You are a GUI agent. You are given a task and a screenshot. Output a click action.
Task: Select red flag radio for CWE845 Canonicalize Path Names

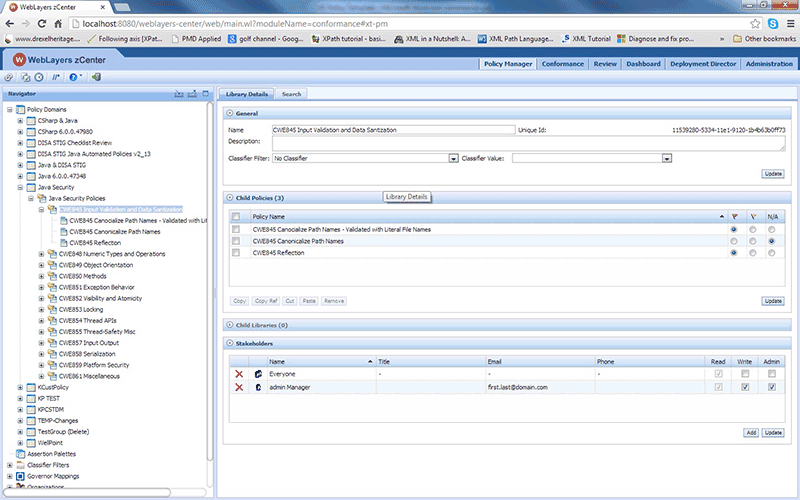click(x=734, y=241)
